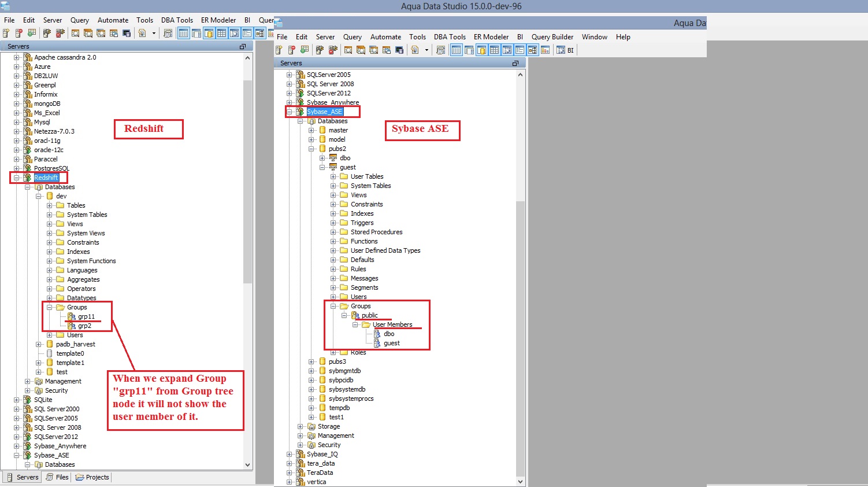Select Sybase_IQ server in right tree
This screenshot has width=868, height=487.
tap(322, 454)
